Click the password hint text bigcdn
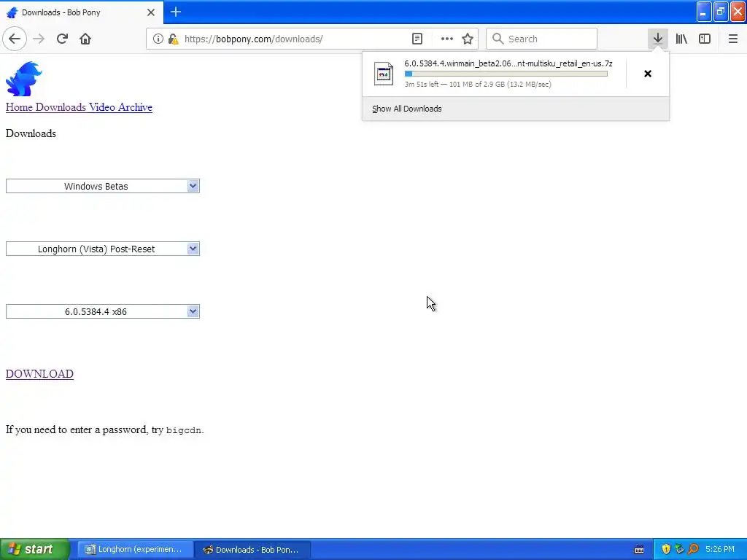Image resolution: width=747 pixels, height=560 pixels. coord(184,430)
